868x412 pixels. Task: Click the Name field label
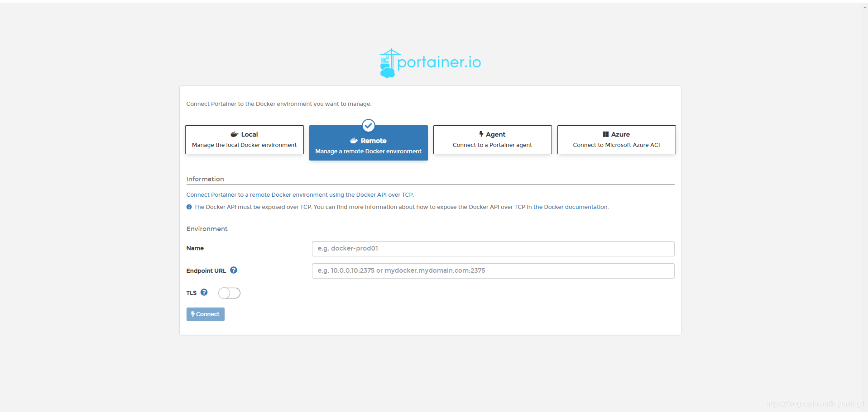[x=195, y=248]
